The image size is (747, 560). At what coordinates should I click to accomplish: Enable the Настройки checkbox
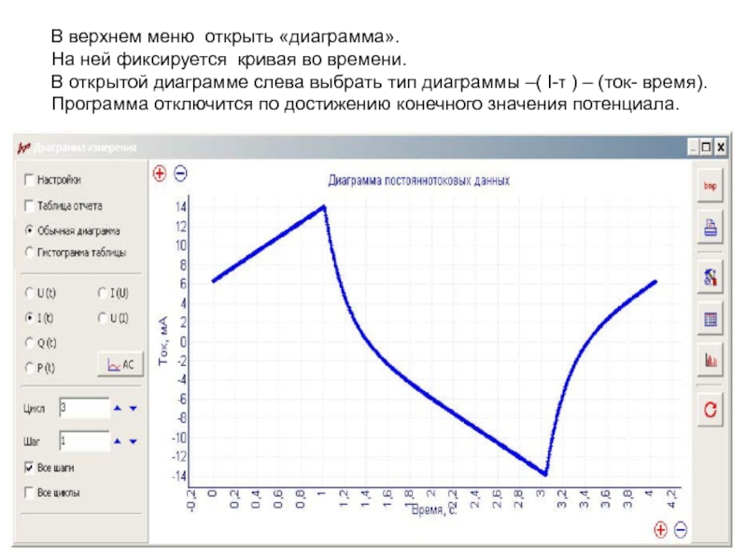click(x=30, y=180)
